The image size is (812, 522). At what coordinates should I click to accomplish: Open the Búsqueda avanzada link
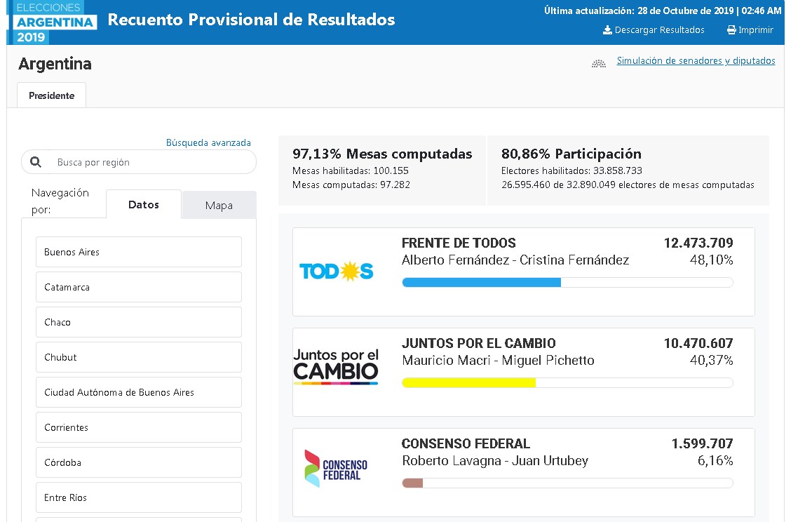pyautogui.click(x=208, y=142)
